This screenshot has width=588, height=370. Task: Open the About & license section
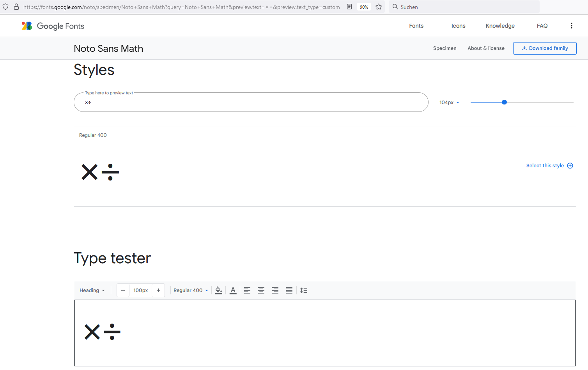click(x=486, y=48)
